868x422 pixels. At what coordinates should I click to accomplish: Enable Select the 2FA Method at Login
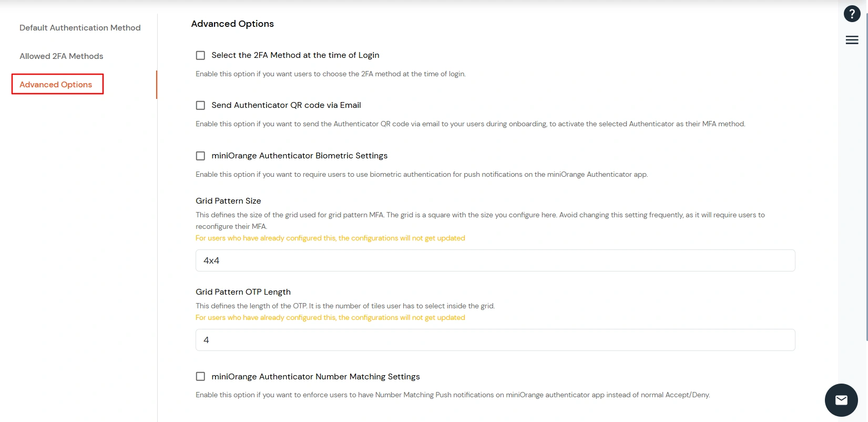[x=200, y=55]
